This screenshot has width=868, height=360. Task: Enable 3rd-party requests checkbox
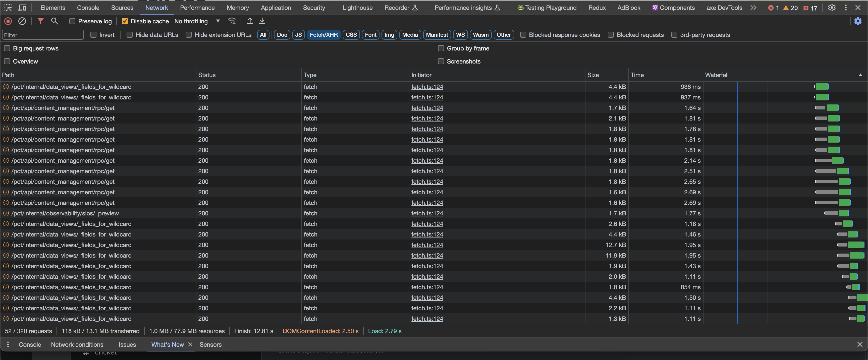pos(674,35)
